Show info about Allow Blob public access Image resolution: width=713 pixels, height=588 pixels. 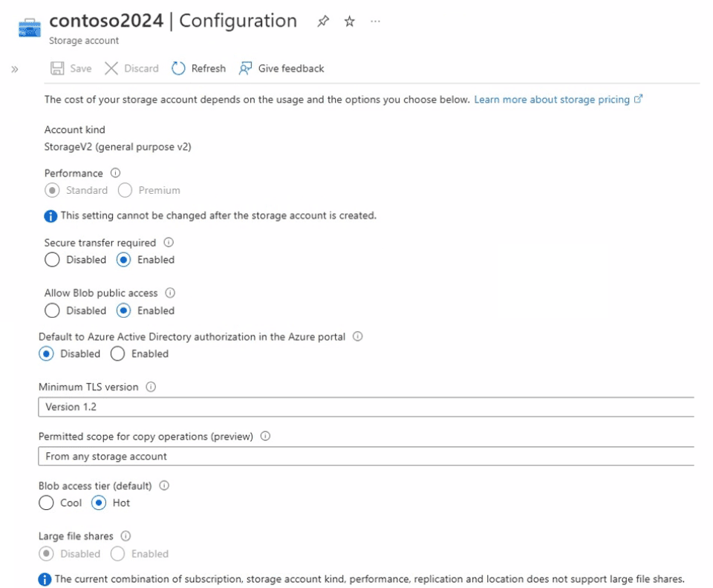170,293
